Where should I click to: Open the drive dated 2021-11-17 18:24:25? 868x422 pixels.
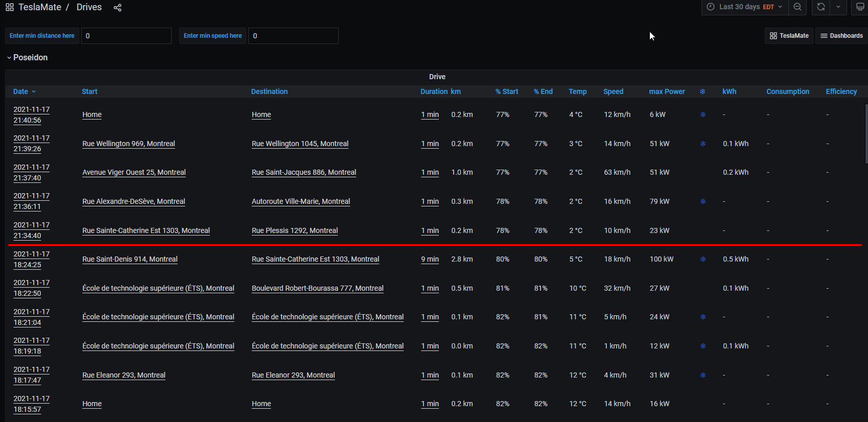point(31,260)
